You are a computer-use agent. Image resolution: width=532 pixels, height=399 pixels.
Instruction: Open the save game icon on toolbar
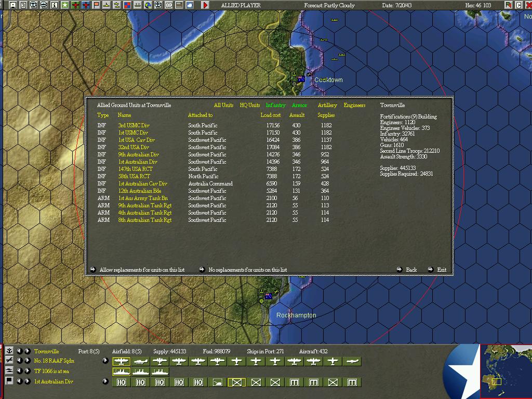[x=13, y=4]
